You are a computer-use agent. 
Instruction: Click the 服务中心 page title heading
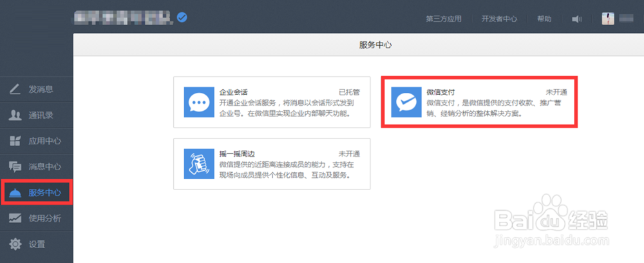375,45
